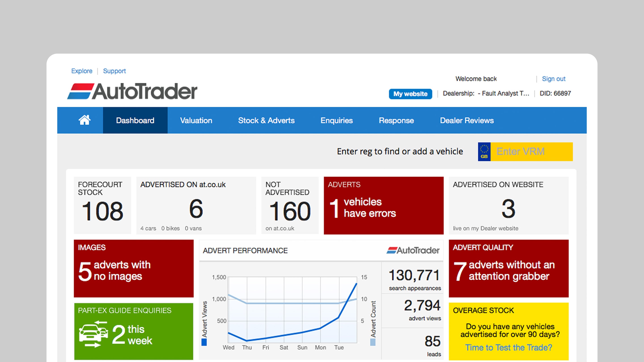Click the '0 vans' text

coord(193,228)
